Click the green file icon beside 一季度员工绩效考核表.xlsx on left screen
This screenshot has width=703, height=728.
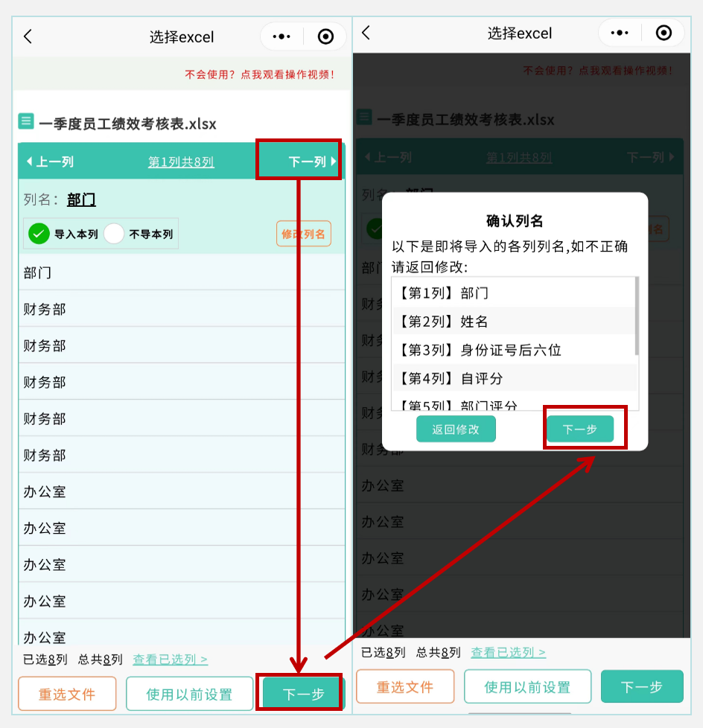[26, 121]
